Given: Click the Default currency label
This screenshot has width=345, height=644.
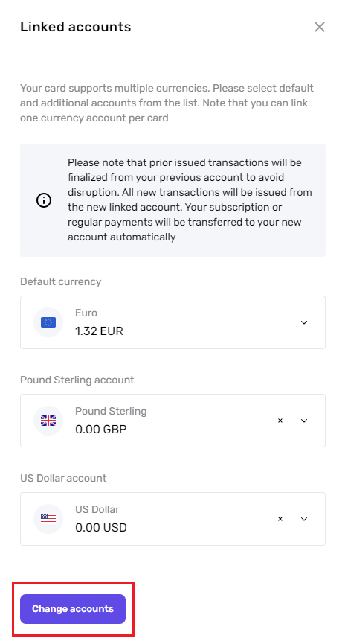Looking at the screenshot, I should (61, 281).
